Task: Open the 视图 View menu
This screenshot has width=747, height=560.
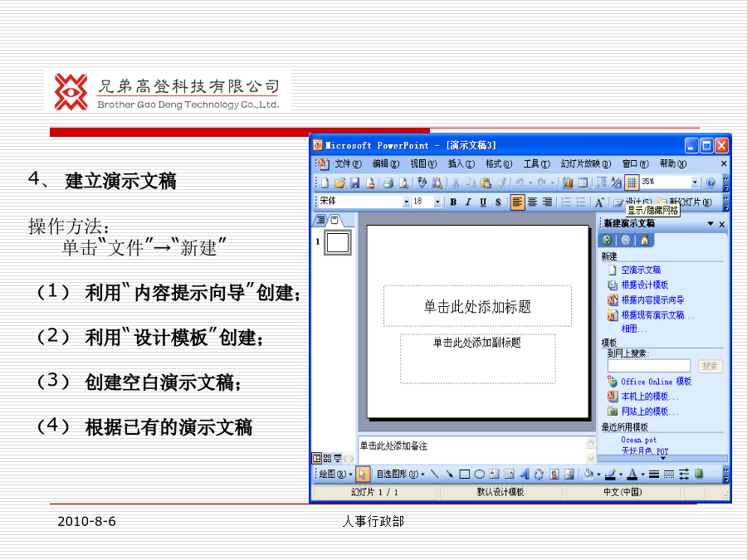Action: (x=423, y=164)
